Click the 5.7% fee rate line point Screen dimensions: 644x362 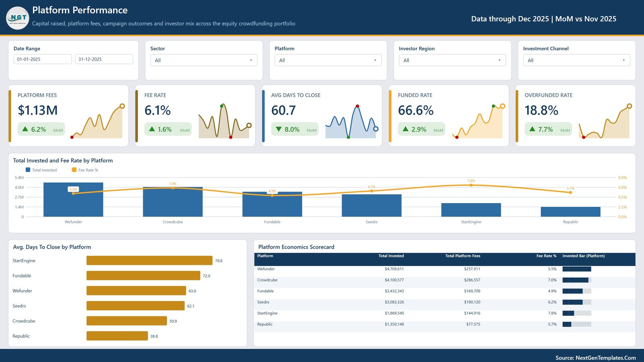(x=570, y=193)
